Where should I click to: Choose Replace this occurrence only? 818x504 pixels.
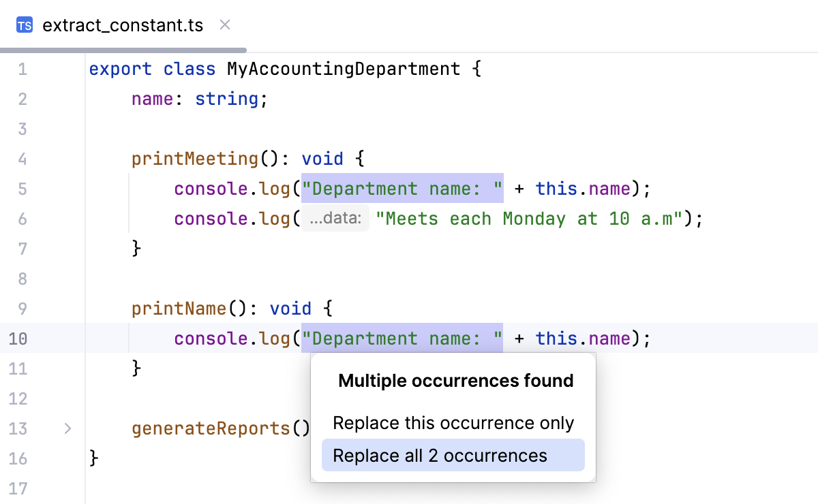tap(452, 422)
